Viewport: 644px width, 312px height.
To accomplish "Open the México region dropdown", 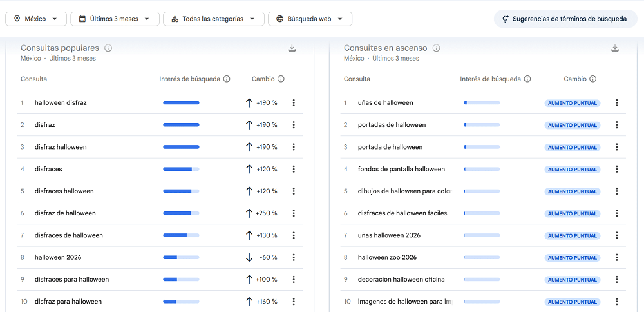I will pyautogui.click(x=36, y=19).
